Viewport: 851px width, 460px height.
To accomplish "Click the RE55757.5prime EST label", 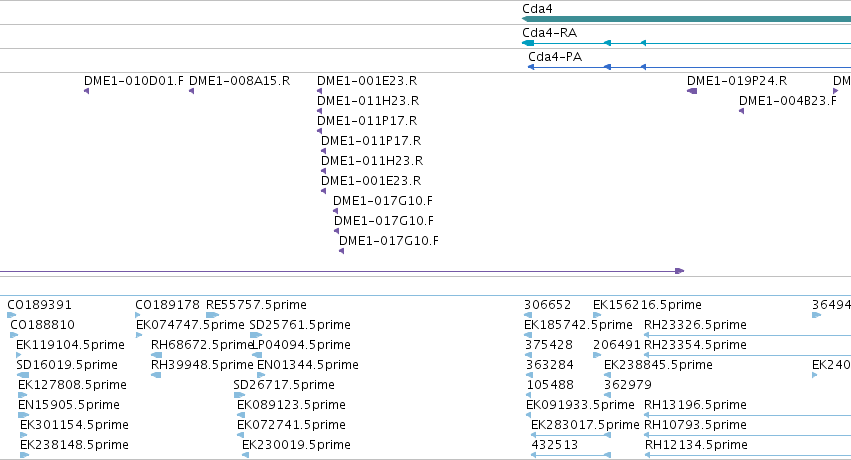I will (x=256, y=305).
